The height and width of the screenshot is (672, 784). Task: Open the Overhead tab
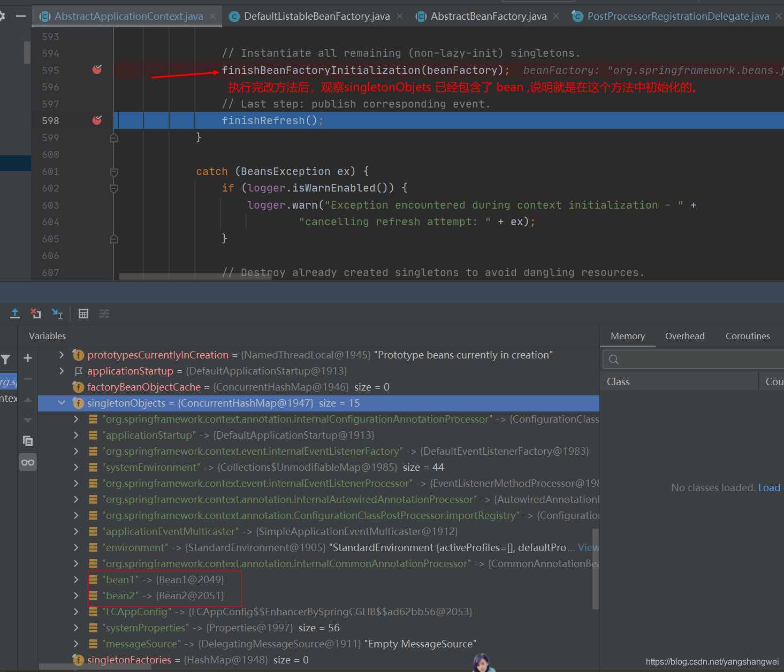pos(684,336)
